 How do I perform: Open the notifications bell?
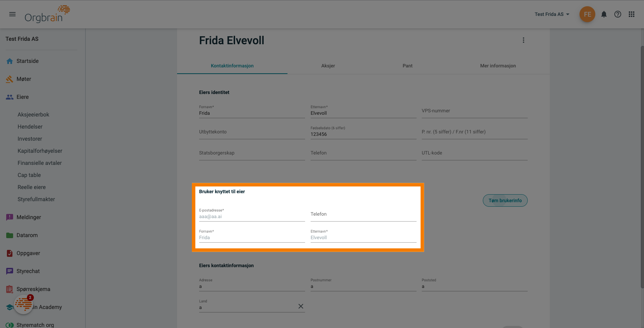click(x=604, y=14)
